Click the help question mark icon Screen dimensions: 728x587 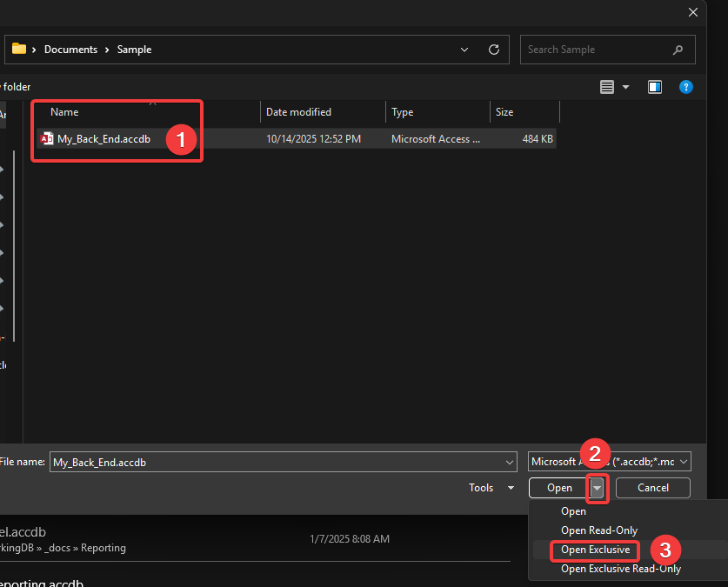point(685,87)
